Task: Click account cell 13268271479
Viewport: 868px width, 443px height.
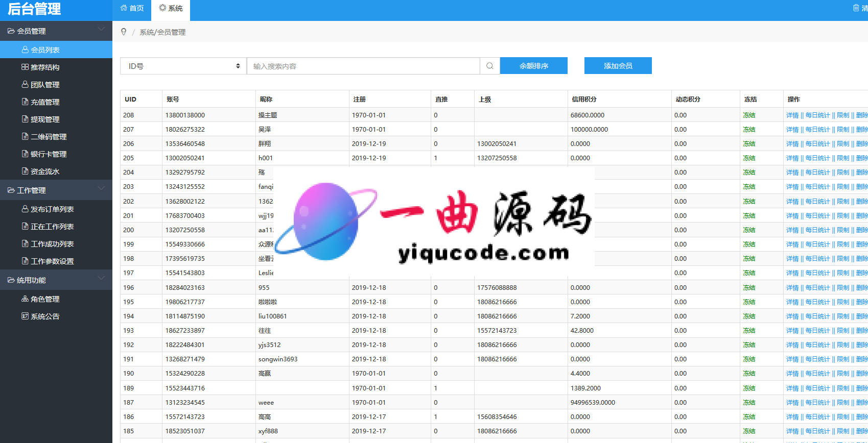Action: [185, 359]
